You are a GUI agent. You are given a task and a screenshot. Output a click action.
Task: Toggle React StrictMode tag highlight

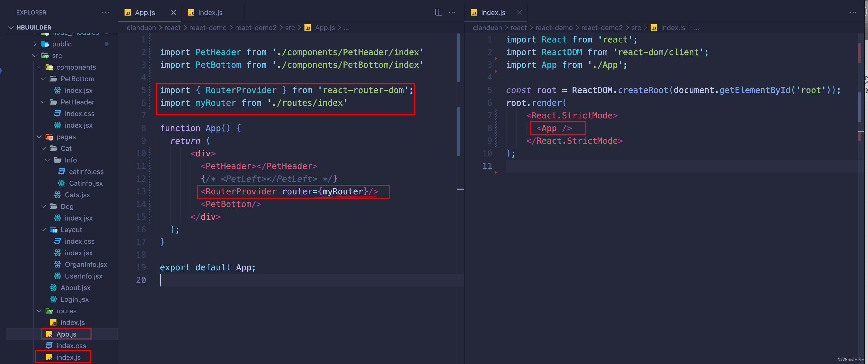click(x=570, y=115)
